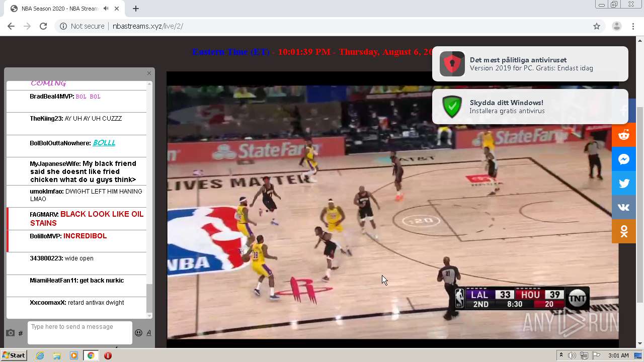
Task: Show hidden system tray icons
Action: click(561, 355)
